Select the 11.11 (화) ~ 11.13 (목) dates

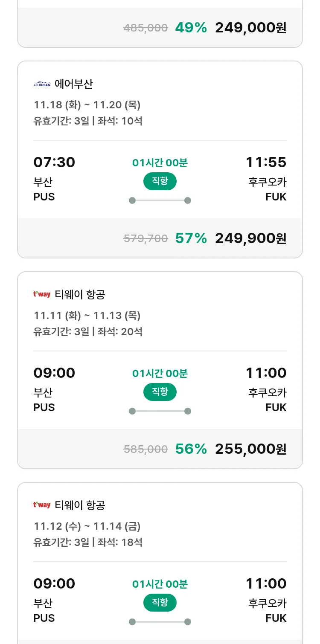tap(87, 316)
